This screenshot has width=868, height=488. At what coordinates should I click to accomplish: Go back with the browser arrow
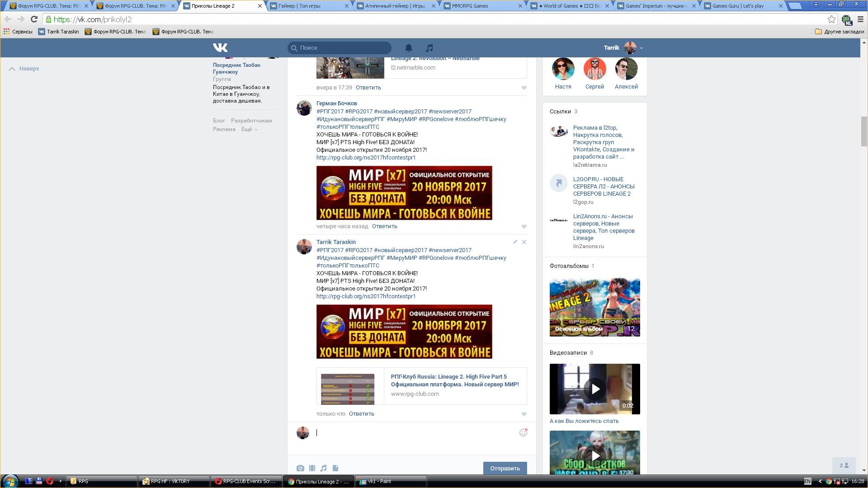(8, 19)
